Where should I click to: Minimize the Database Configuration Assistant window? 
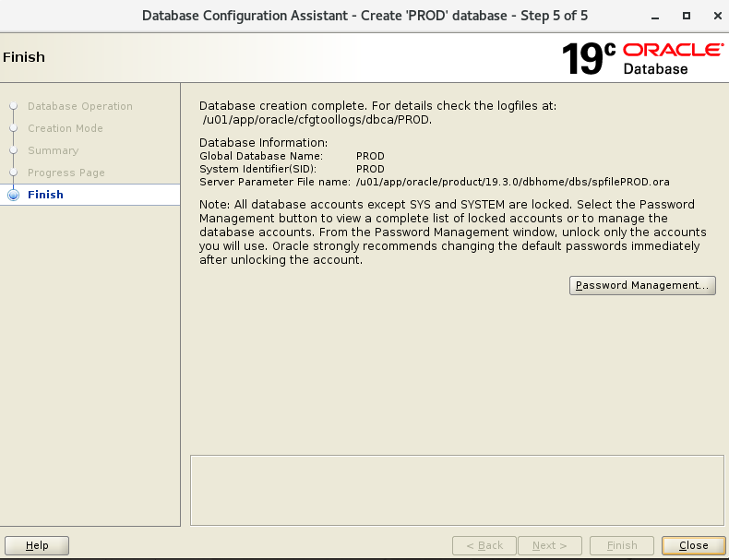(x=655, y=16)
